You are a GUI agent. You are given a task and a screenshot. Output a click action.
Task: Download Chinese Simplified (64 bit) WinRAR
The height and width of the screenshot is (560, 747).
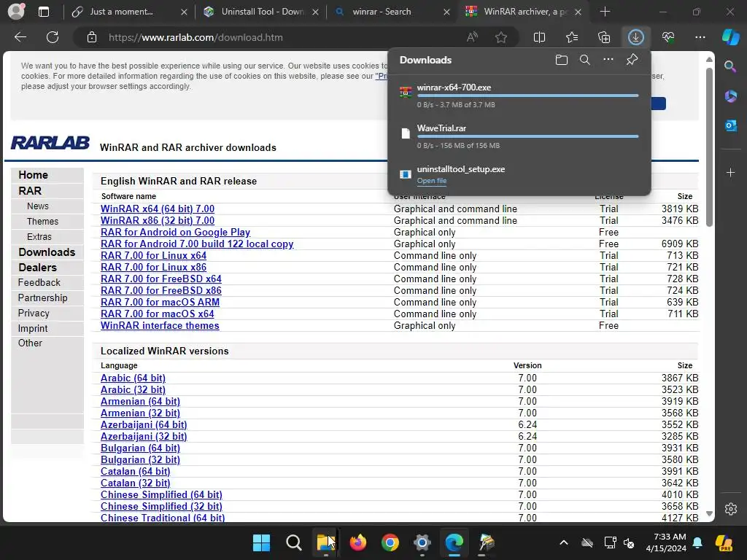click(161, 495)
